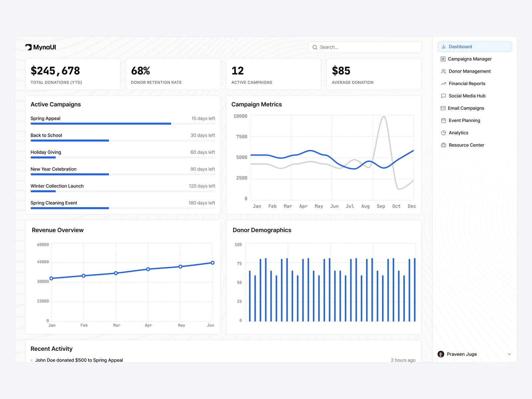Viewport: 532px width, 399px height.
Task: Select the Total Donations YTD card
Action: tap(72, 74)
